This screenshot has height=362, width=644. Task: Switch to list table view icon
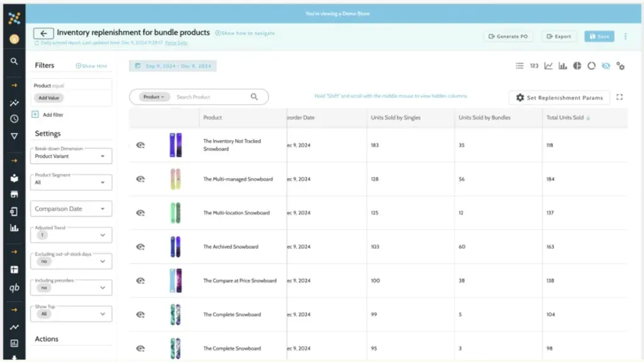[519, 65]
